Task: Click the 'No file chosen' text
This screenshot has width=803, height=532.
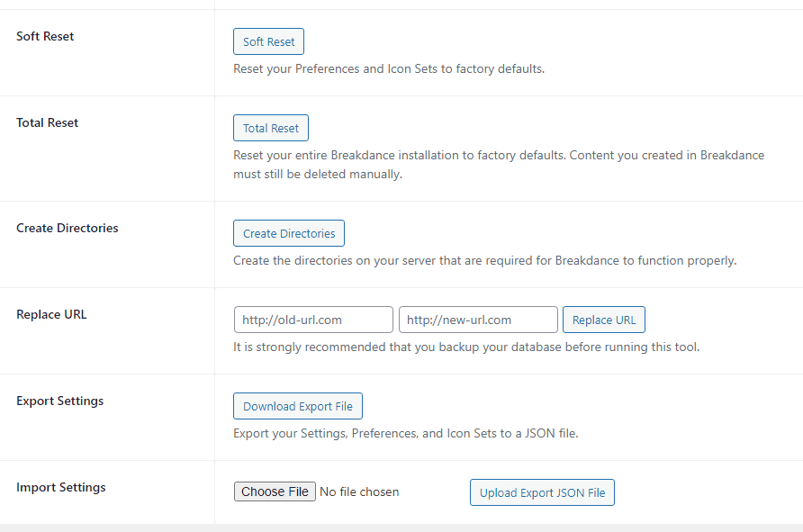Action: click(x=359, y=491)
